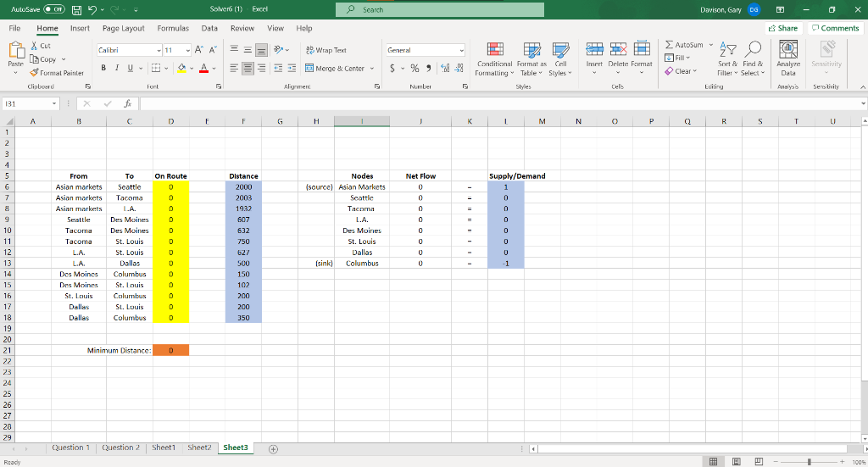Screen dimensions: 868x467
Task: Click the Save icon in title bar
Action: (x=77, y=9)
